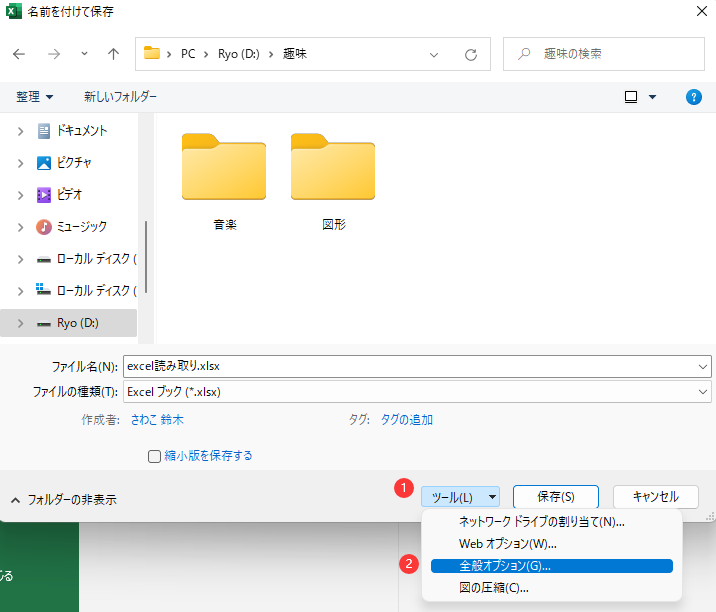The image size is (716, 612).
Task: Select the 図形 folder
Action: click(x=333, y=181)
